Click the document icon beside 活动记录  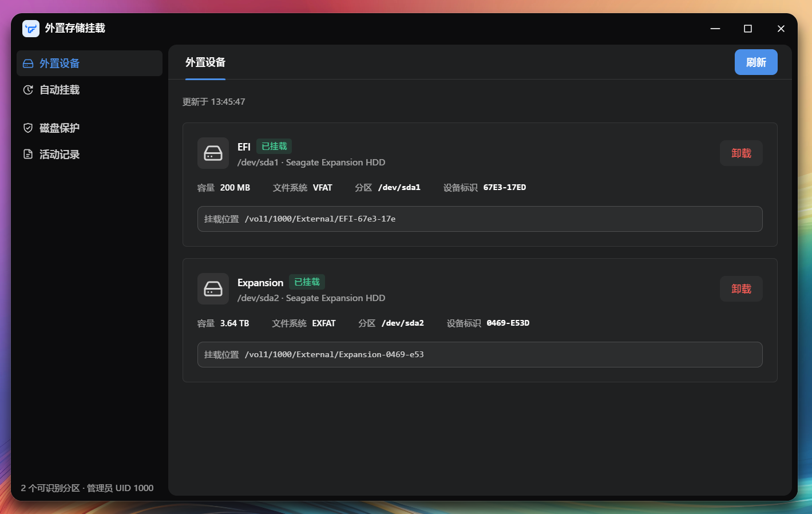click(x=28, y=154)
